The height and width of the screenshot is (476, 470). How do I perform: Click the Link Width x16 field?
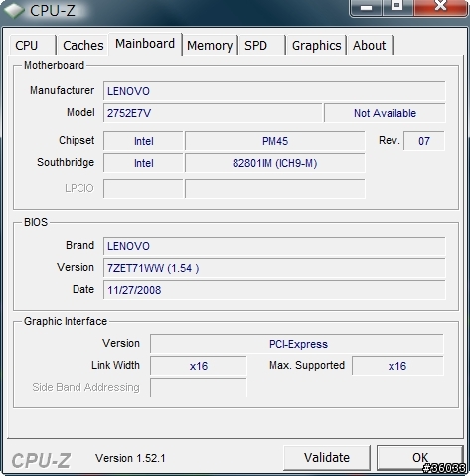(x=199, y=366)
